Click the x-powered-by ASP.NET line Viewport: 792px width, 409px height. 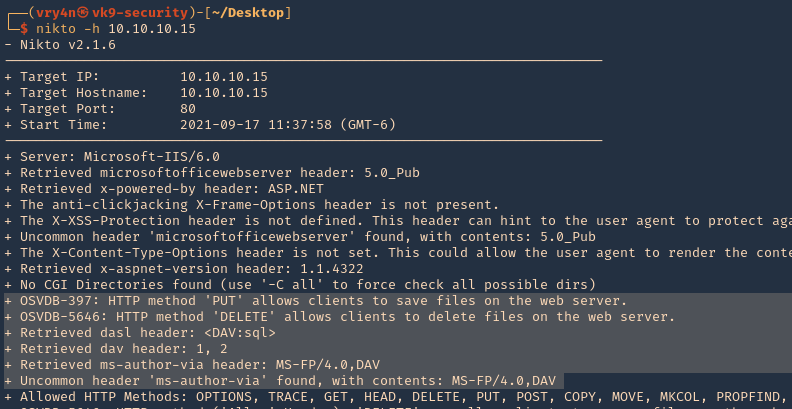pyautogui.click(x=164, y=189)
